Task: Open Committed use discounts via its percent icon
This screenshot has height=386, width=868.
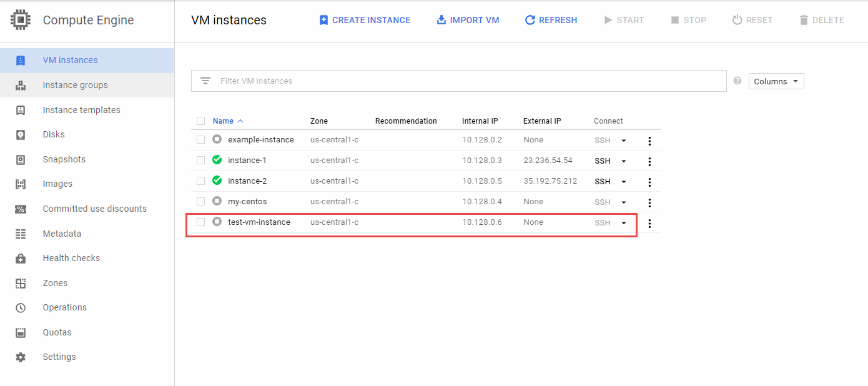Action: [21, 208]
